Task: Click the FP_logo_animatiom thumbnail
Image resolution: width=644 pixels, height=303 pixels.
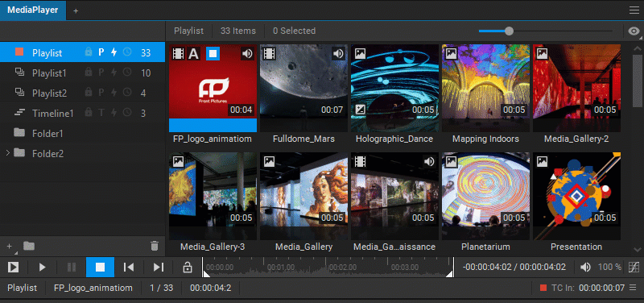Action: tap(213, 89)
